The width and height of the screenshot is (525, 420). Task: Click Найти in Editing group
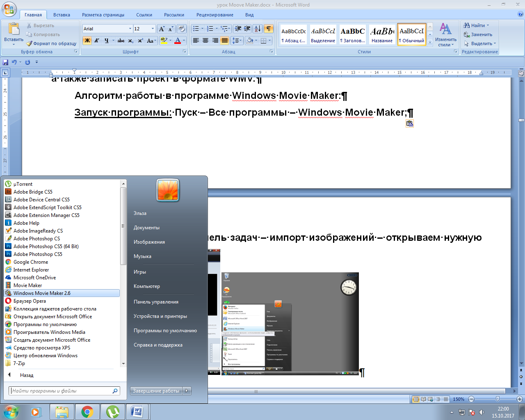coord(476,25)
